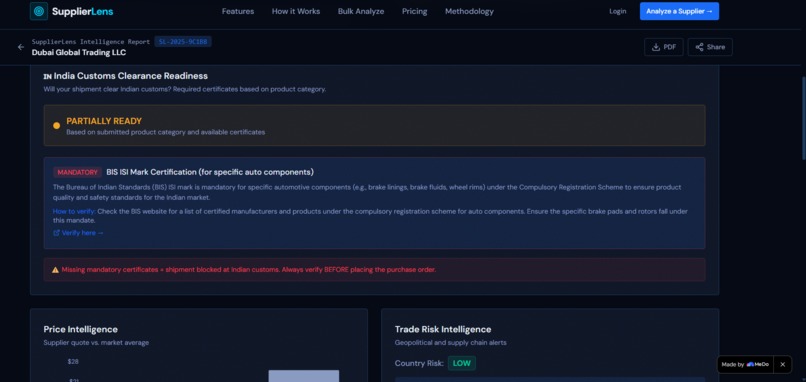Click the price chart bar
This screenshot has width=806, height=382.
304,376
